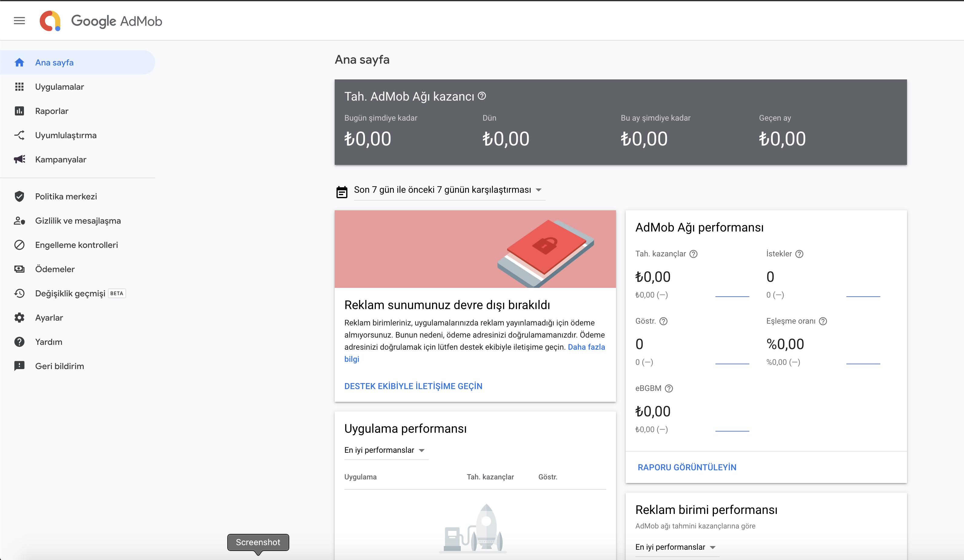The width and height of the screenshot is (964, 560).
Task: Select Engelleme kontrolleri in sidebar
Action: point(78,245)
